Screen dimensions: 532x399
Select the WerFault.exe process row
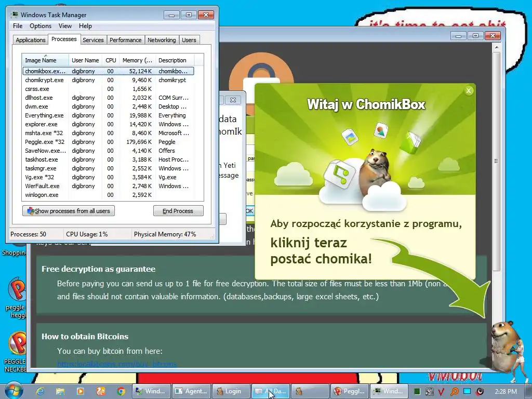click(108, 186)
